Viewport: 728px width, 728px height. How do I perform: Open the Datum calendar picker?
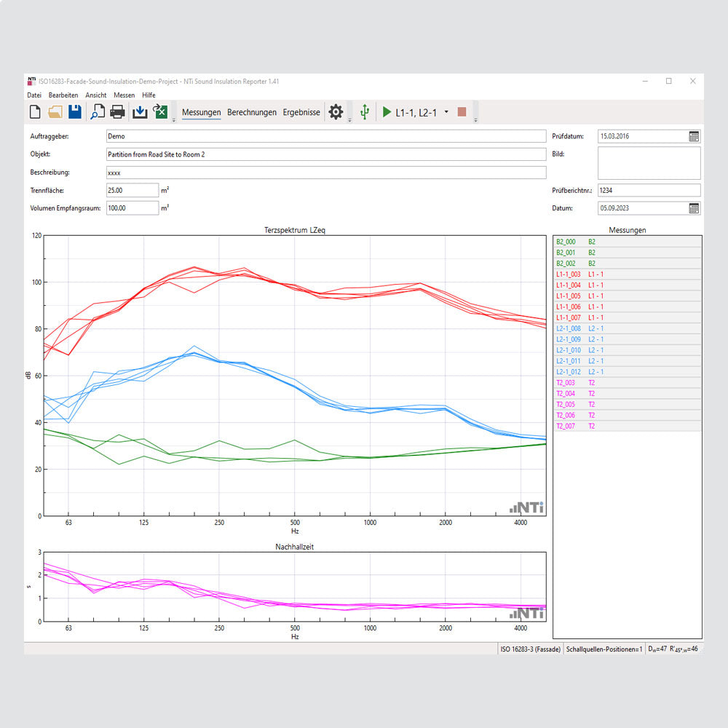point(694,208)
